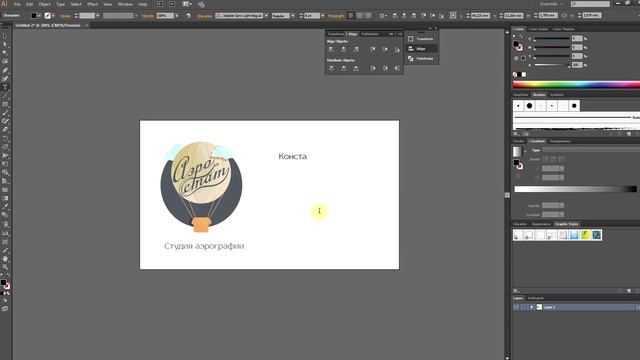Click the X position field in control bar

[480, 16]
